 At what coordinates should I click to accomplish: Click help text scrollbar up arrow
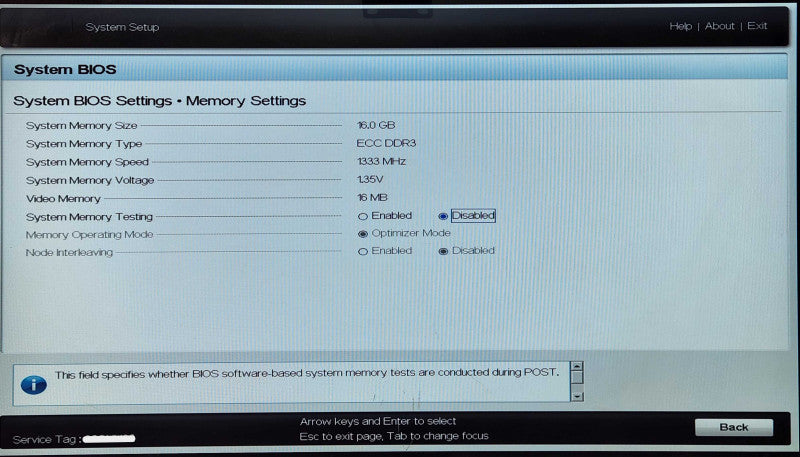[x=577, y=366]
